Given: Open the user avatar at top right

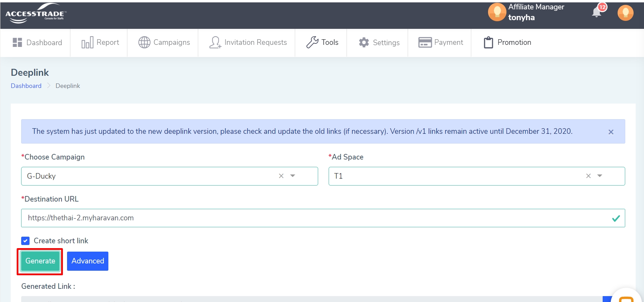Looking at the screenshot, I should point(625,13).
